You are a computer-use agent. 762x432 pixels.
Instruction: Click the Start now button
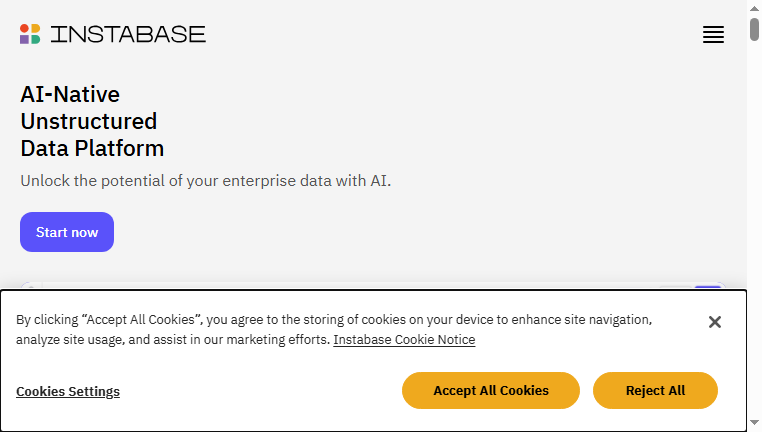point(67,232)
